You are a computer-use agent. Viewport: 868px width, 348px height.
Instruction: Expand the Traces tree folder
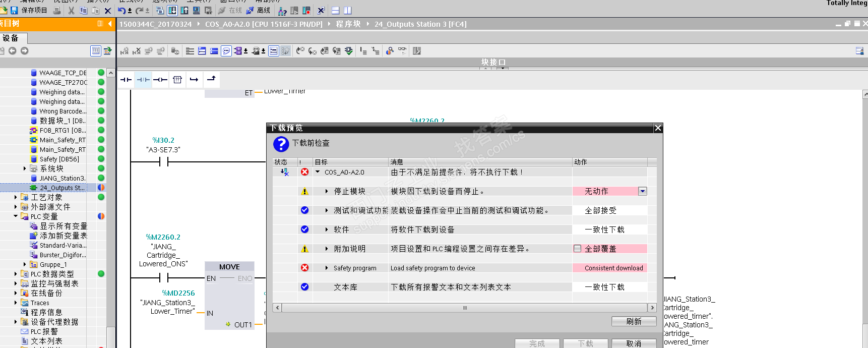pyautogui.click(x=16, y=303)
